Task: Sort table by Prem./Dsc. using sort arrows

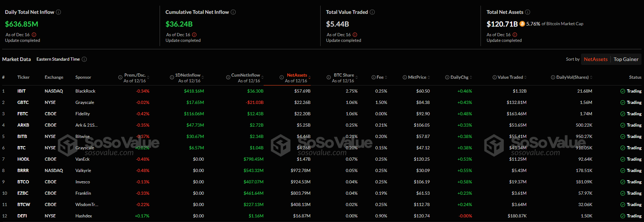Action: [148, 77]
